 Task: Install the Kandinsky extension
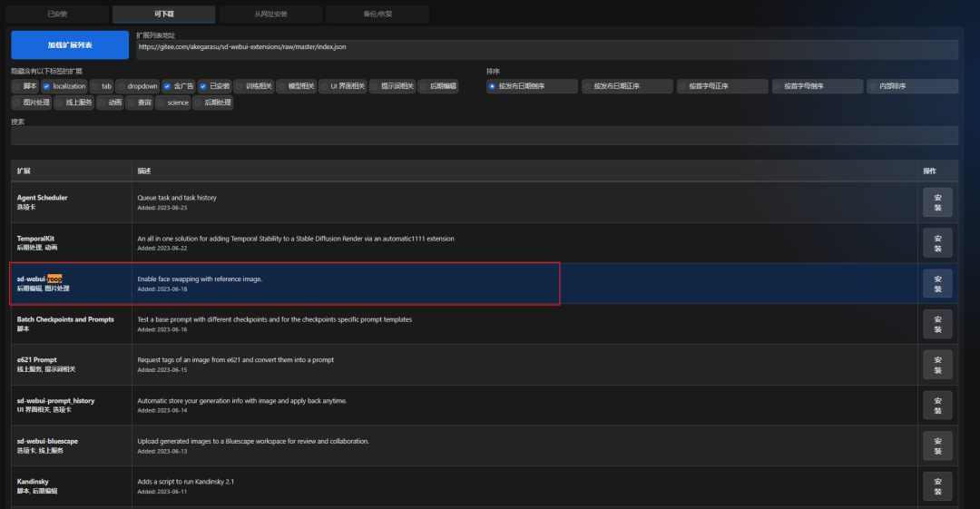[937, 486]
